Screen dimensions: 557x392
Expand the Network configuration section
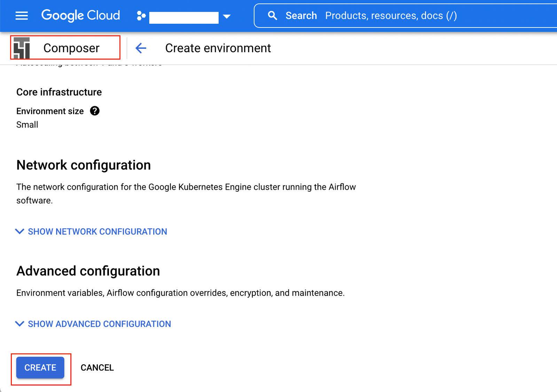(x=97, y=232)
